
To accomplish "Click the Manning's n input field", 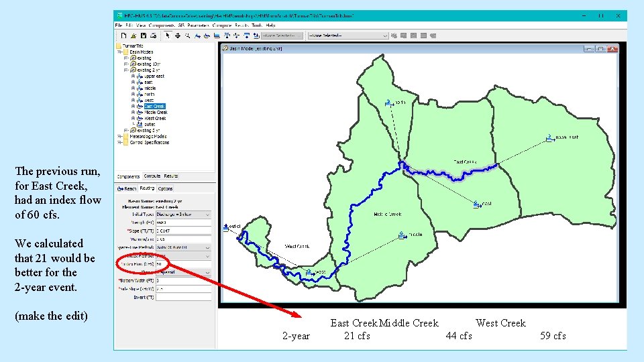I will pyautogui.click(x=183, y=239).
